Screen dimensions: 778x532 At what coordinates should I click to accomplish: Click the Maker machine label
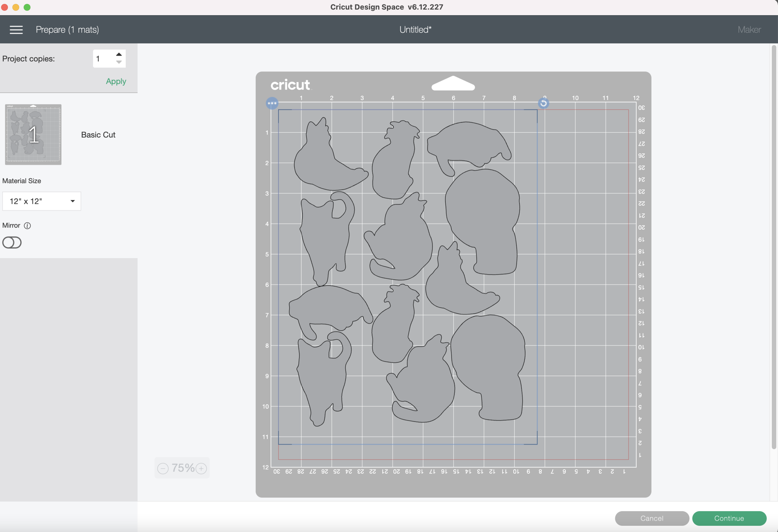[749, 30]
